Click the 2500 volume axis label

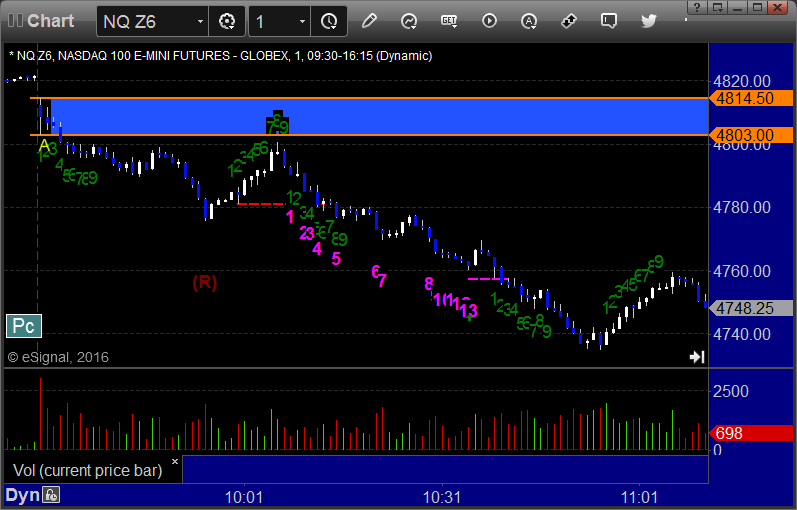point(730,391)
